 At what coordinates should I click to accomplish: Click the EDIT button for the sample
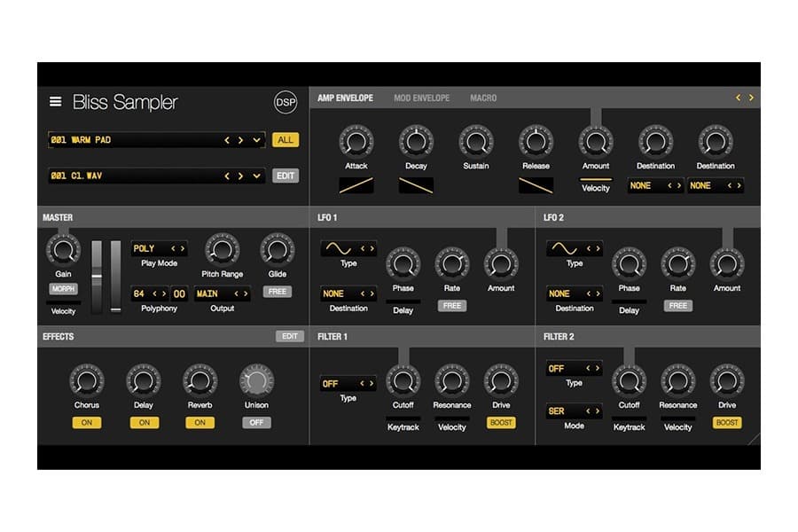click(x=285, y=176)
